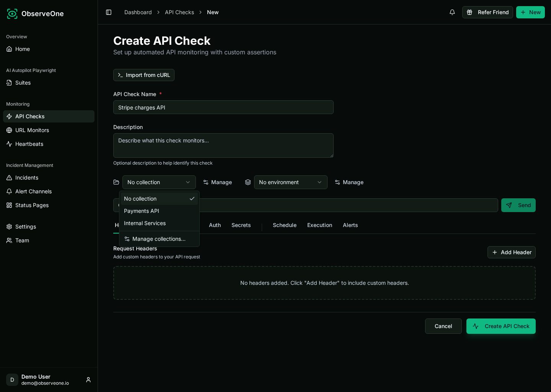Click the layers icon beside environment dropdown
551x392 pixels.
click(248, 182)
